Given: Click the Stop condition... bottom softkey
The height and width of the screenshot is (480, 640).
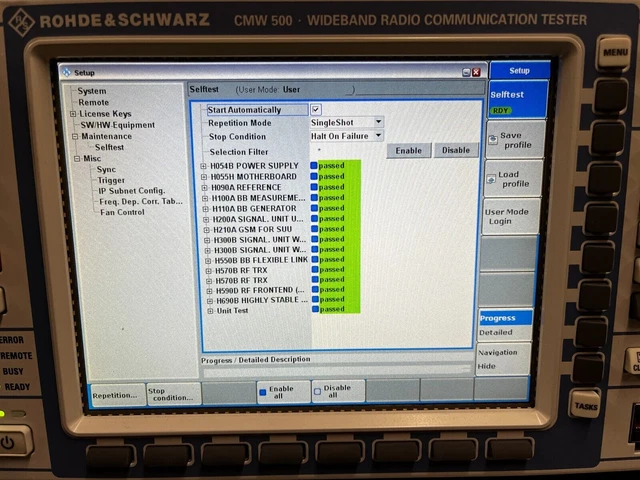Looking at the screenshot, I should [174, 393].
